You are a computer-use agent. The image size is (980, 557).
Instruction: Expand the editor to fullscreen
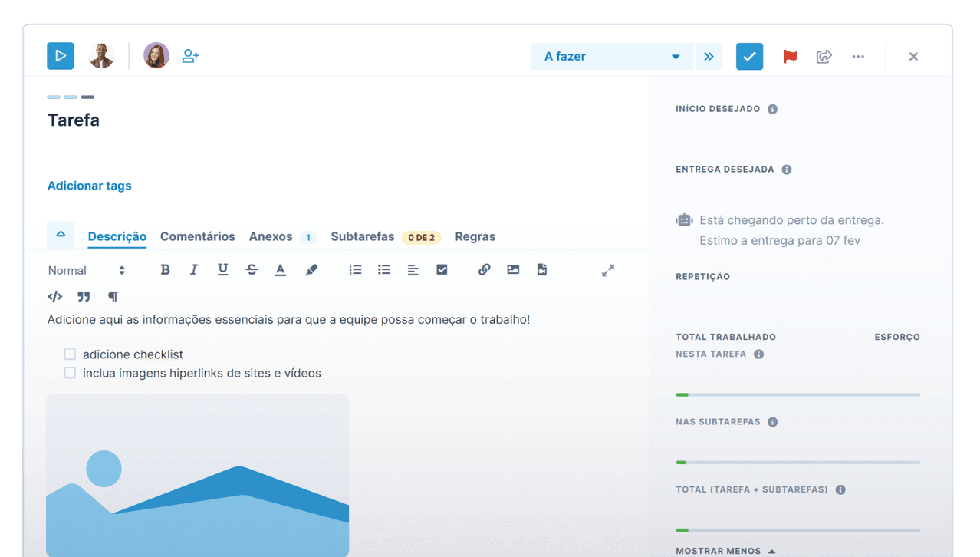(x=608, y=271)
